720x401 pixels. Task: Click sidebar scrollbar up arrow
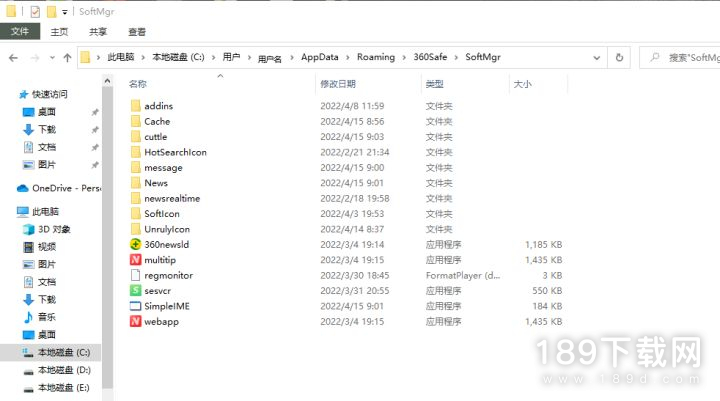coord(107,81)
